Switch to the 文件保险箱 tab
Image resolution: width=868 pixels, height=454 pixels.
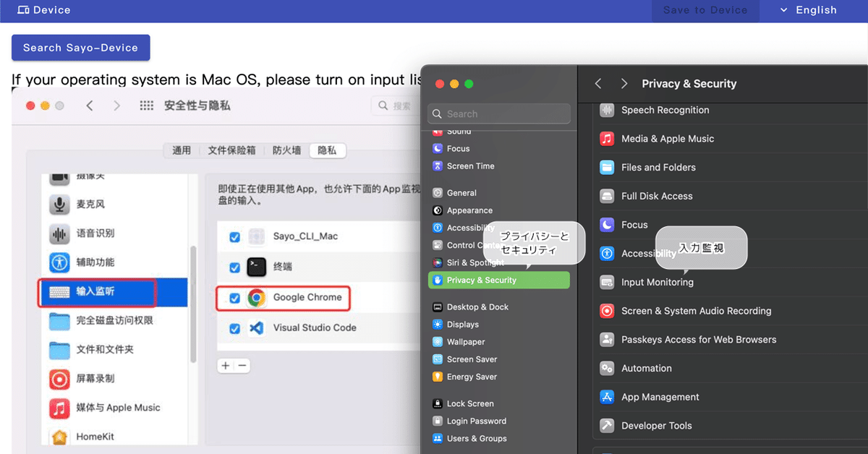tap(231, 150)
